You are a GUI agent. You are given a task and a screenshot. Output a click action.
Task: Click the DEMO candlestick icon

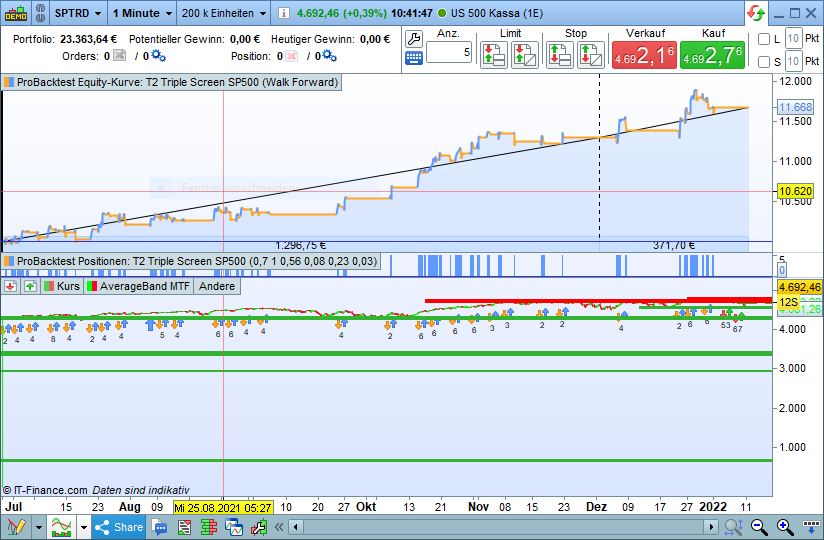[16, 13]
